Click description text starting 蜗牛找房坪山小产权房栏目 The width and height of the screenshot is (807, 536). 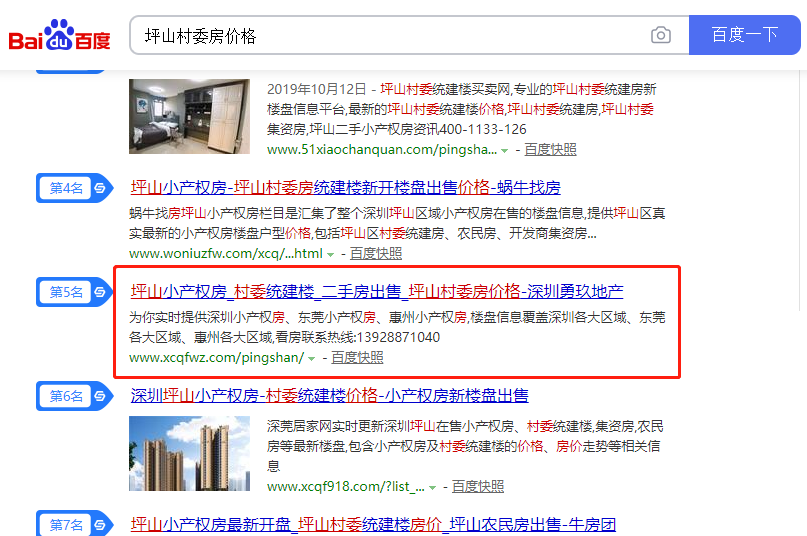pos(397,223)
